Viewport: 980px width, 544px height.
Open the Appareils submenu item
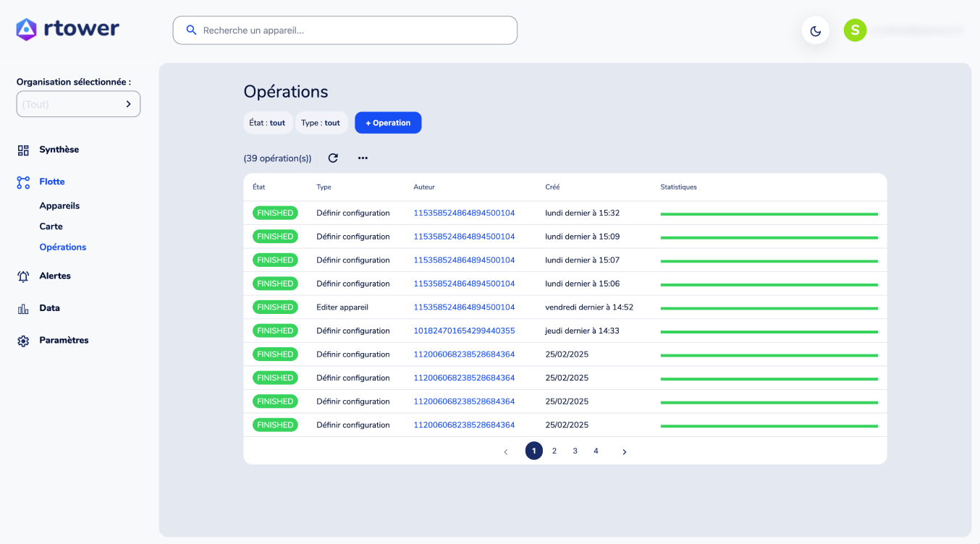(59, 205)
